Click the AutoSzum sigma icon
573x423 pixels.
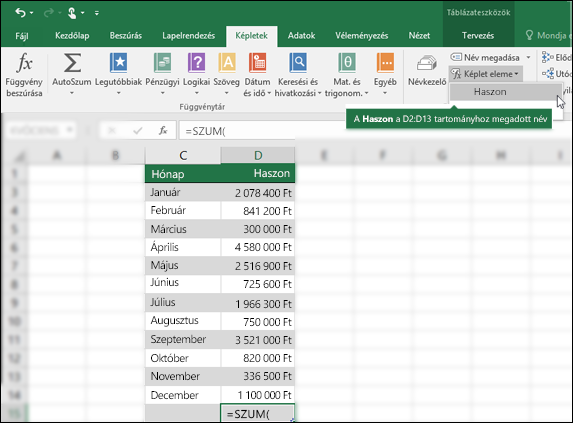[x=72, y=63]
